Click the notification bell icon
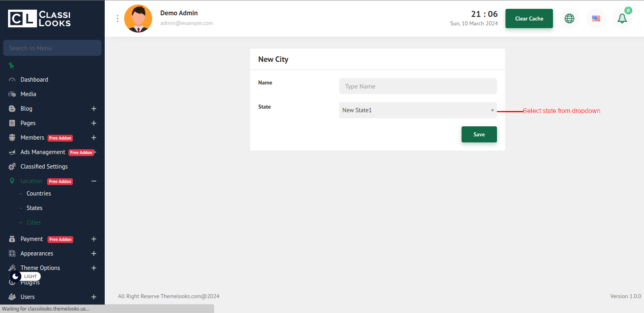Viewport: 644px width, 313px height. [x=622, y=19]
